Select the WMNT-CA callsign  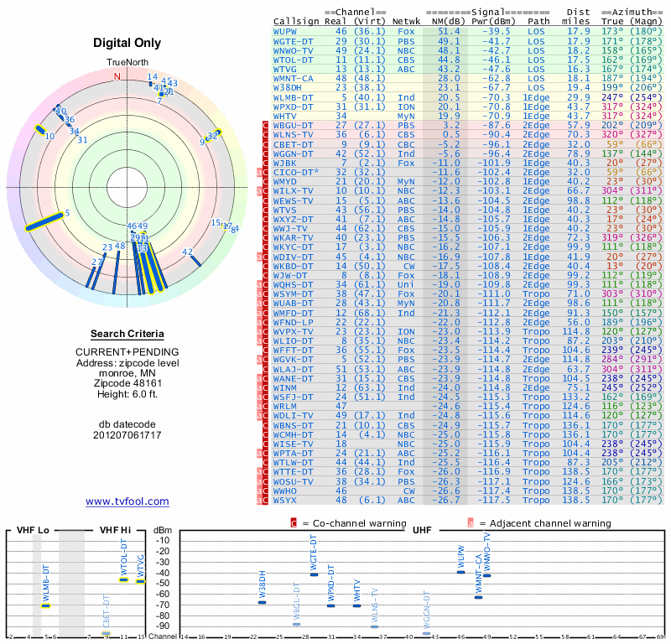(293, 79)
